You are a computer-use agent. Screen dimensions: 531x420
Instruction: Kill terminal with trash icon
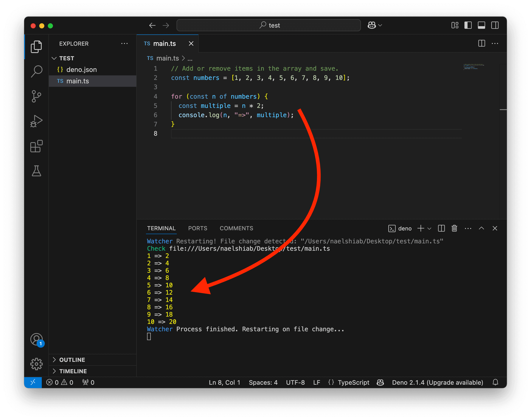454,229
